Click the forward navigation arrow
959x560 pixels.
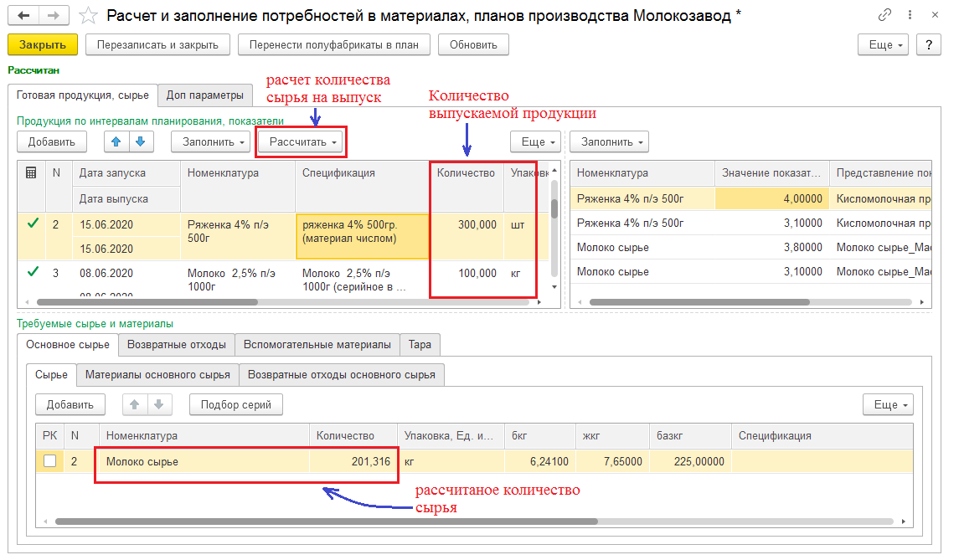pos(53,16)
